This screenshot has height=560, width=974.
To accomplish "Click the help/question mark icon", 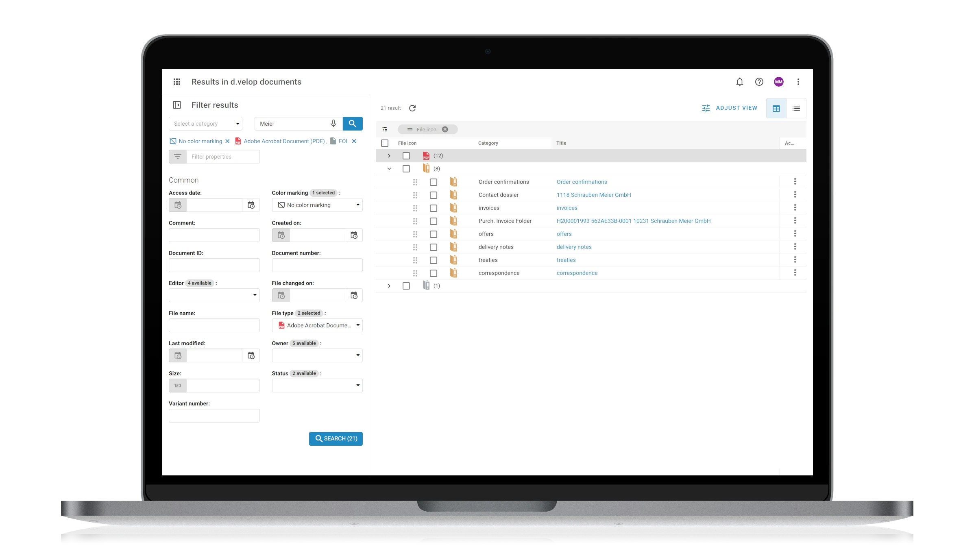I will click(x=759, y=82).
